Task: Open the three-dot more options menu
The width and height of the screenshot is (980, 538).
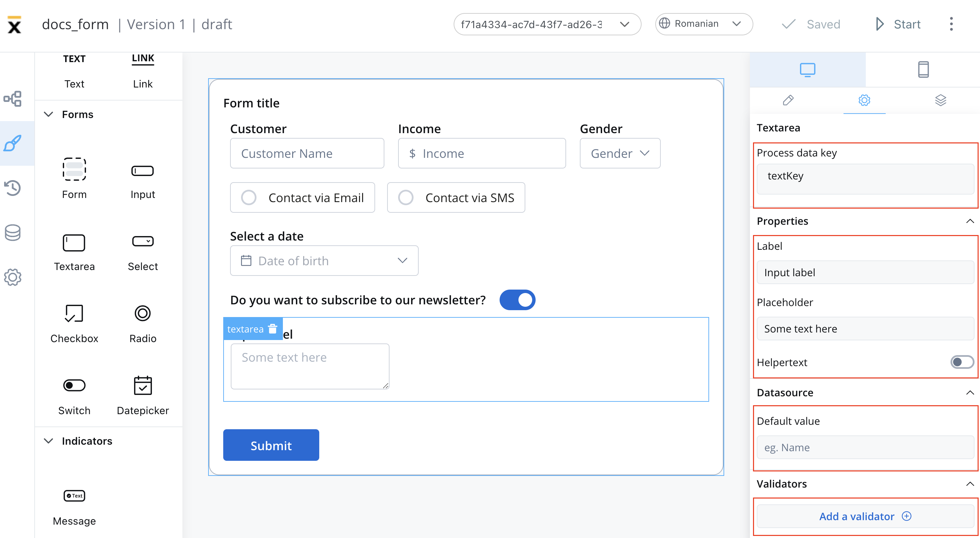Action: click(x=951, y=24)
